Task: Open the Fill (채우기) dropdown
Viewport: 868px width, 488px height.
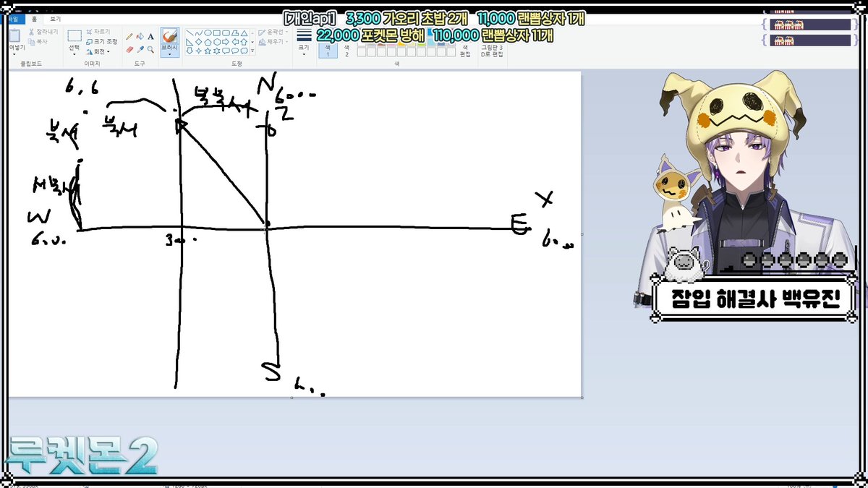Action: click(x=272, y=42)
